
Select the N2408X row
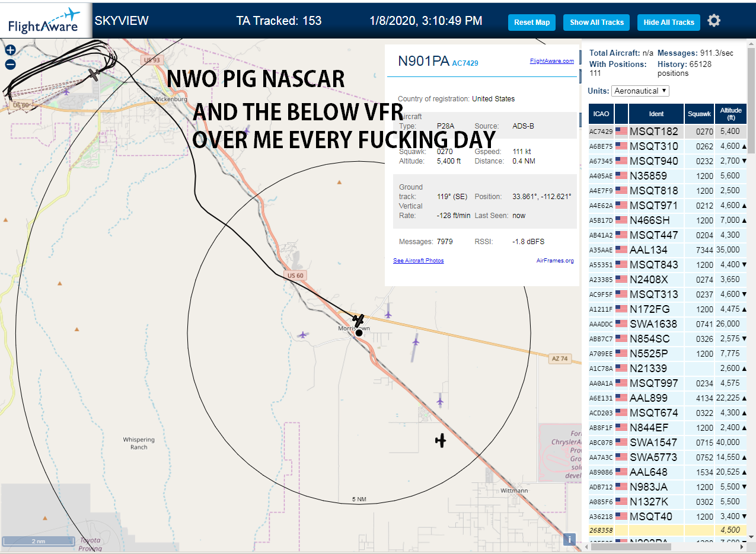pyautogui.click(x=668, y=279)
